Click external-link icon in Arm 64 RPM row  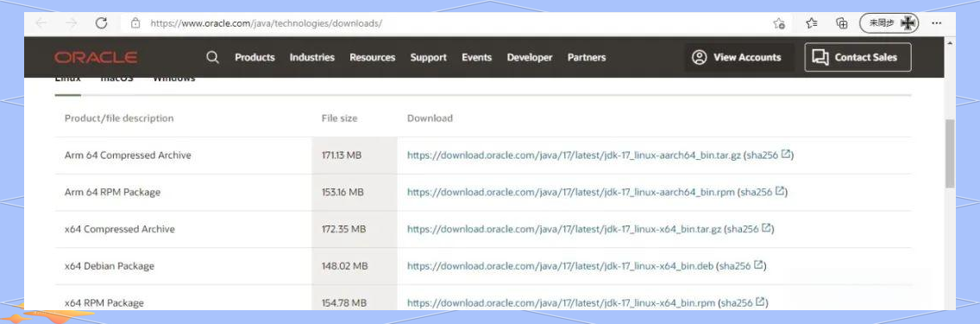(780, 191)
